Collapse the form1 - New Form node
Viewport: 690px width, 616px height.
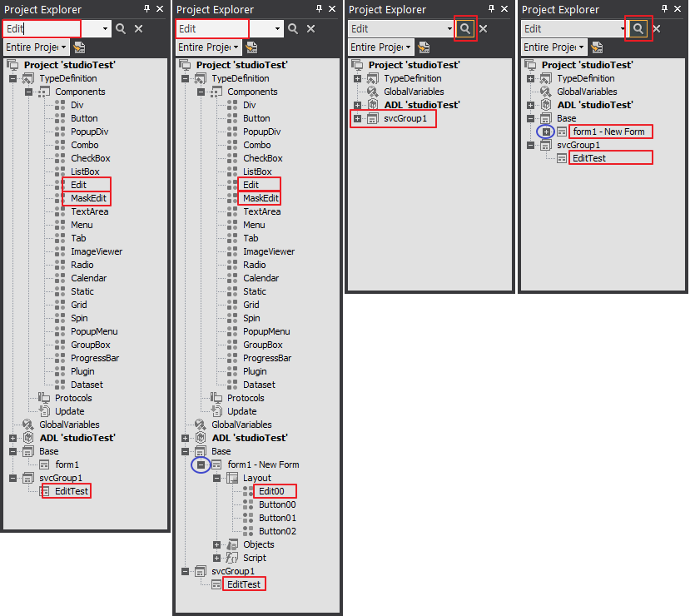200,464
